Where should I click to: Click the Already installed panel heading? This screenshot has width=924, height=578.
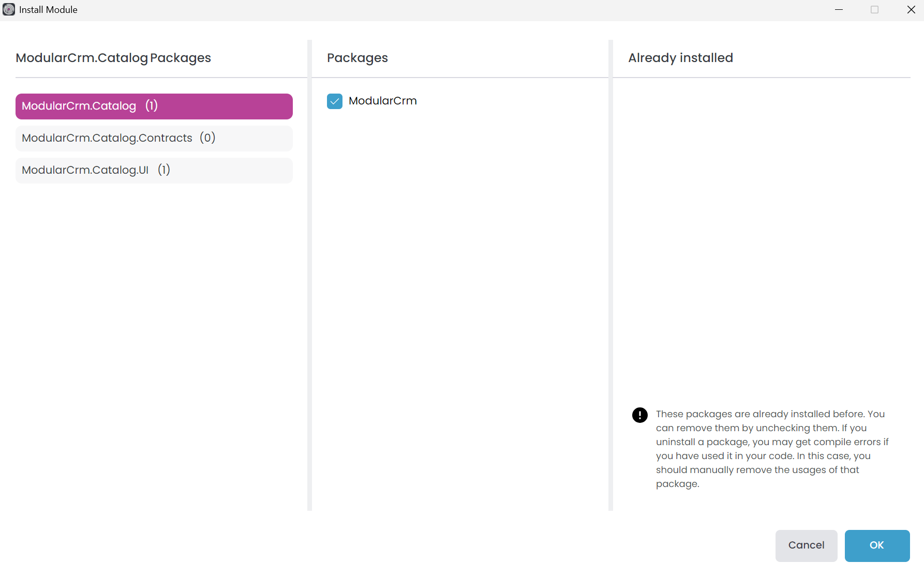pos(680,58)
